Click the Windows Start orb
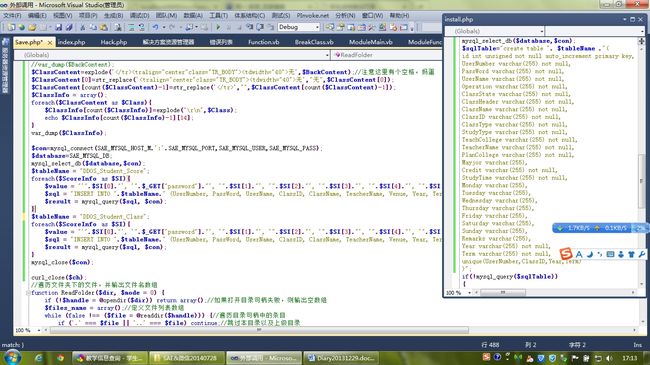Image resolution: width=650 pixels, height=365 pixels. 12,358
